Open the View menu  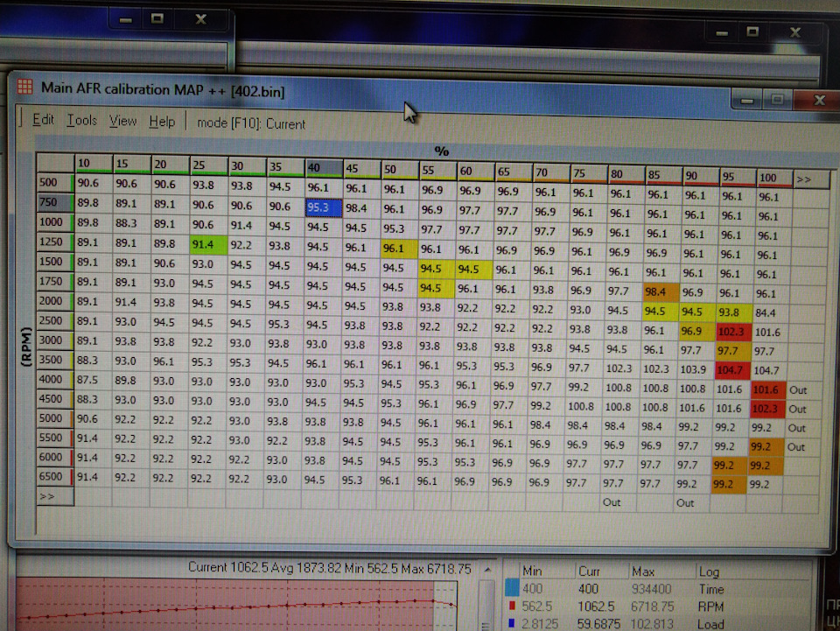point(122,122)
